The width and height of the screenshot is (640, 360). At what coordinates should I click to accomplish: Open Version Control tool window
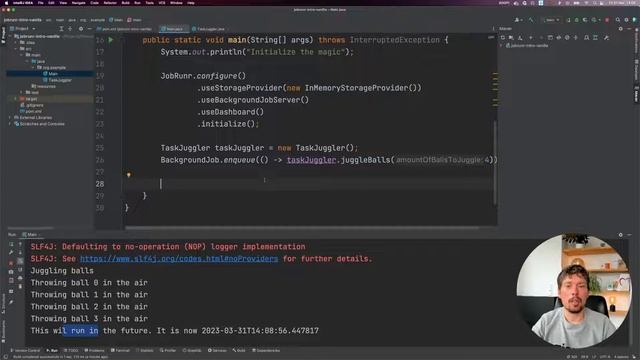pos(25,350)
